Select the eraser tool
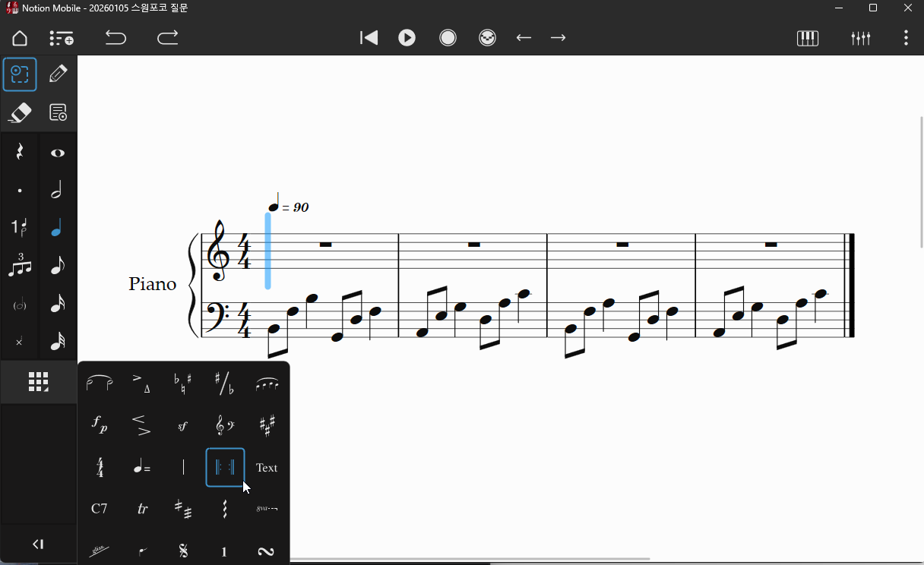Image resolution: width=924 pixels, height=565 pixels. (x=20, y=113)
